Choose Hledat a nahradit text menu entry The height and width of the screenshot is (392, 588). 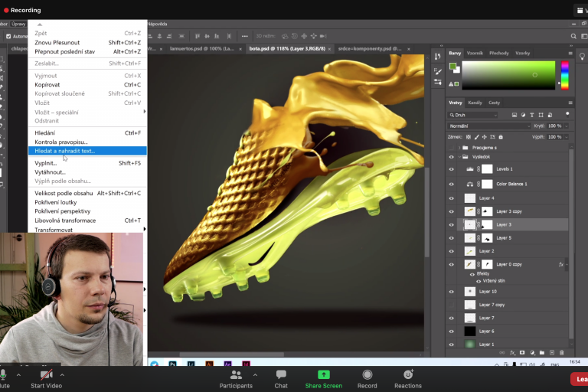[65, 151]
